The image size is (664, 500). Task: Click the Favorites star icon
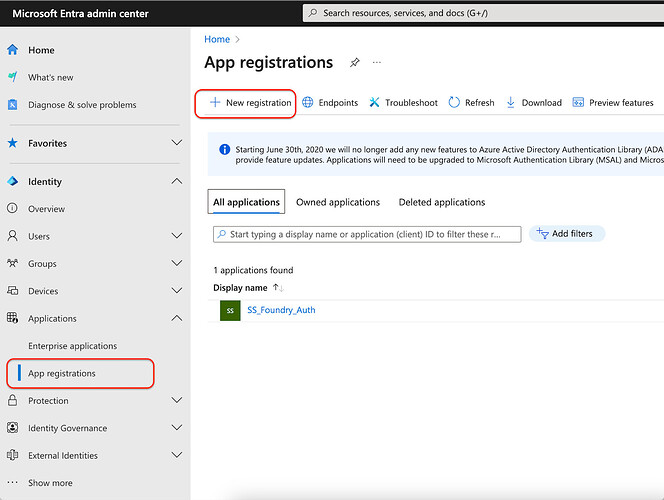tap(13, 143)
